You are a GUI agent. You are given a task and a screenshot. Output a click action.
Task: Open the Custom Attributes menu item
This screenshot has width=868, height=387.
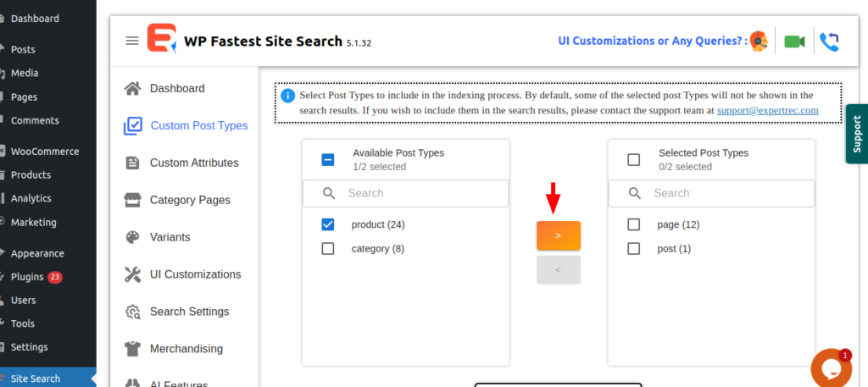(193, 163)
